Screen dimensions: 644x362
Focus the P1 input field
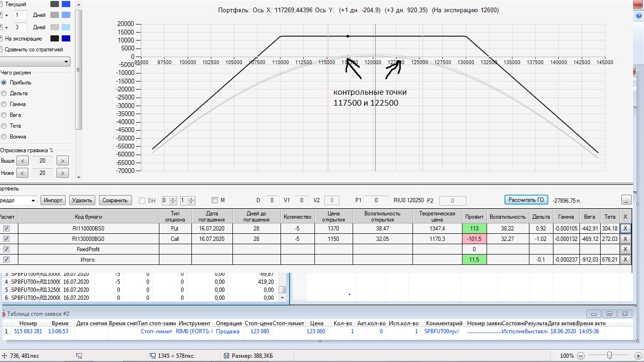click(x=376, y=200)
